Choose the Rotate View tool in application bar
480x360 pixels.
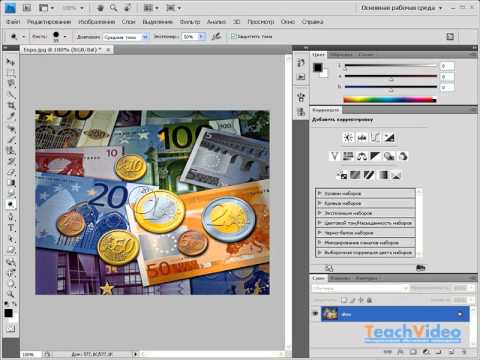click(127, 8)
